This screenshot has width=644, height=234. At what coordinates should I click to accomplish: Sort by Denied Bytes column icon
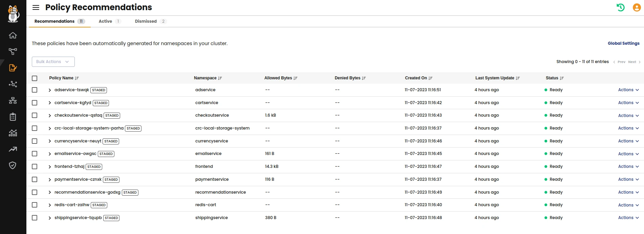click(364, 78)
